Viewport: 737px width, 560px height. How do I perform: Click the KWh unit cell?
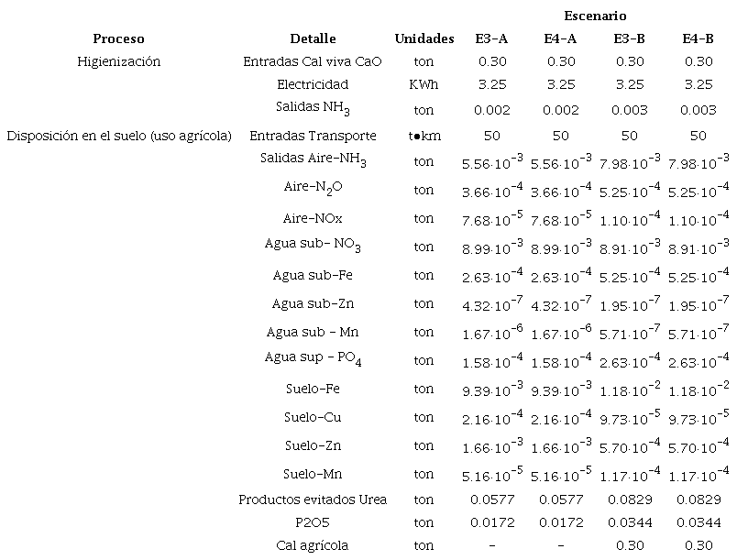tap(423, 84)
